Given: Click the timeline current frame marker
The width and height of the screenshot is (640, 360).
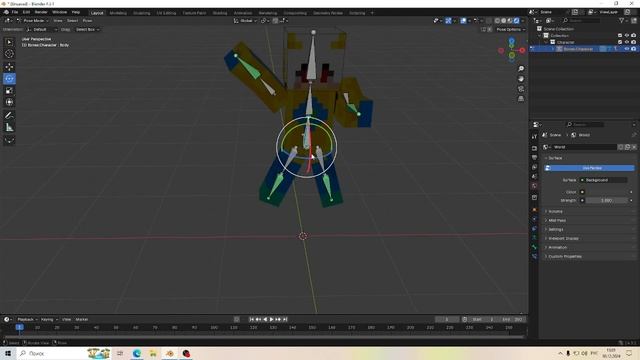Looking at the screenshot, I should [x=19, y=327].
